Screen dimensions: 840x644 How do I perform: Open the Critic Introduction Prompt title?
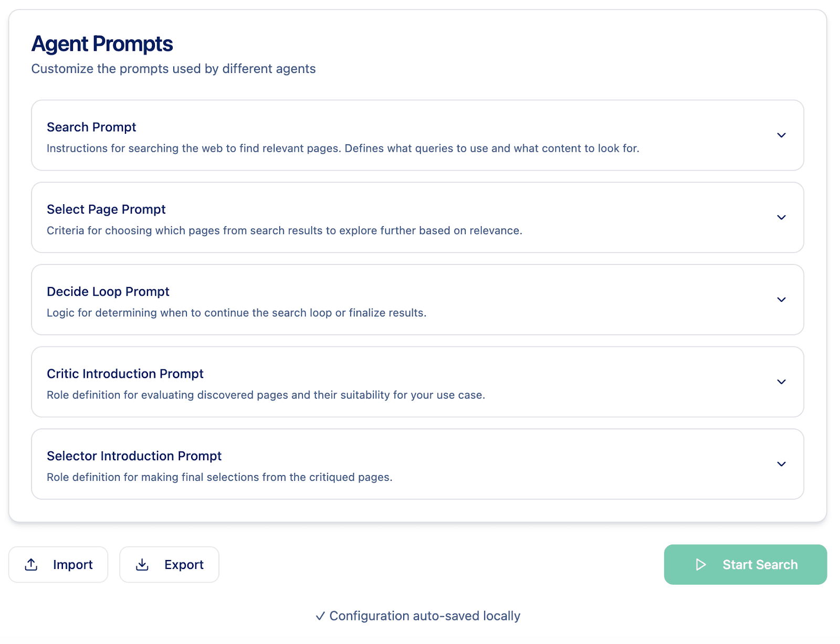coord(125,374)
